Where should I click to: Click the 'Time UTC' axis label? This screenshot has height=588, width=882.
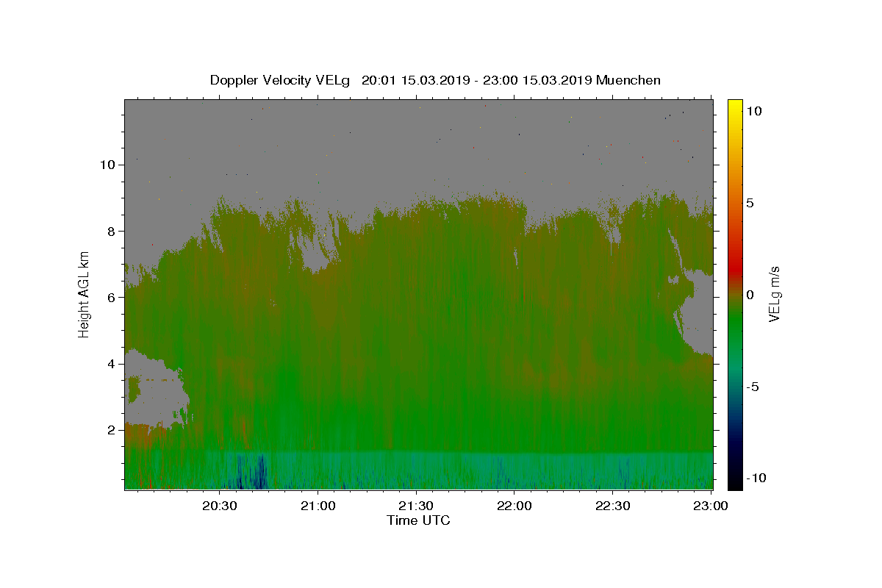pyautogui.click(x=418, y=520)
